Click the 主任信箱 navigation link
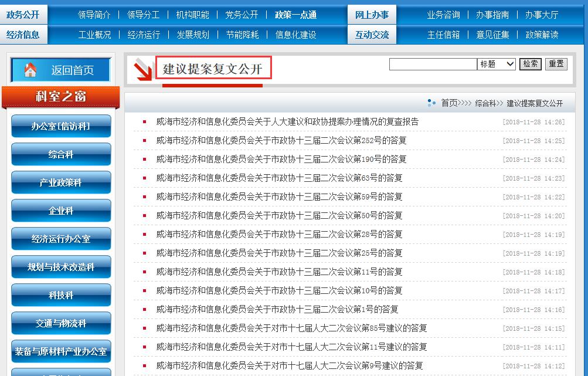Viewport: 588px width, 376px height. 443,35
